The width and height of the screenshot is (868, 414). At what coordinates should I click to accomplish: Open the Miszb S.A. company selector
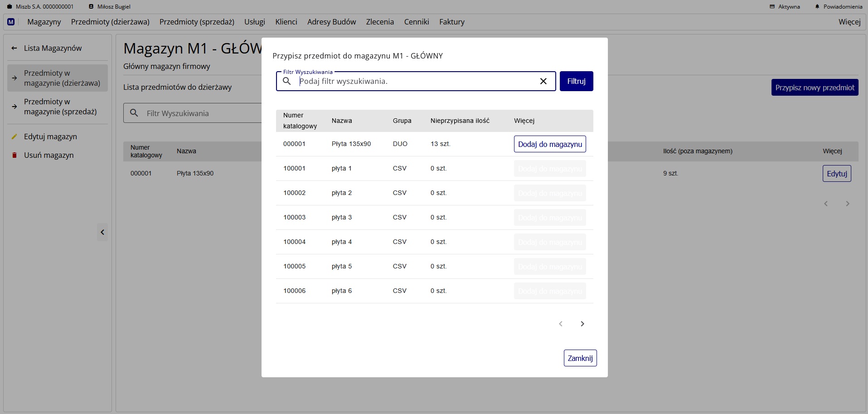coord(40,7)
